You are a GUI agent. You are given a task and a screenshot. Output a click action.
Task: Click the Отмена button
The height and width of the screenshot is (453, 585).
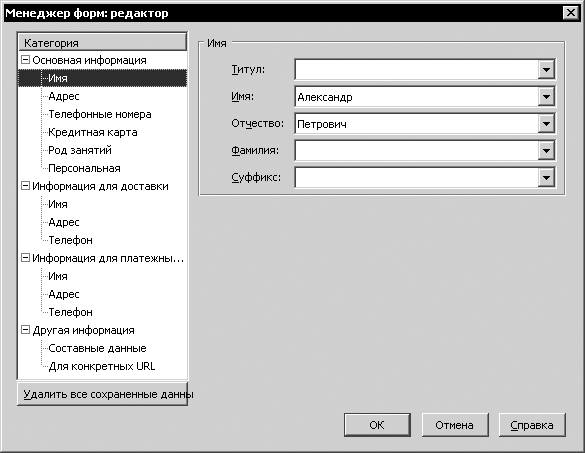(455, 425)
